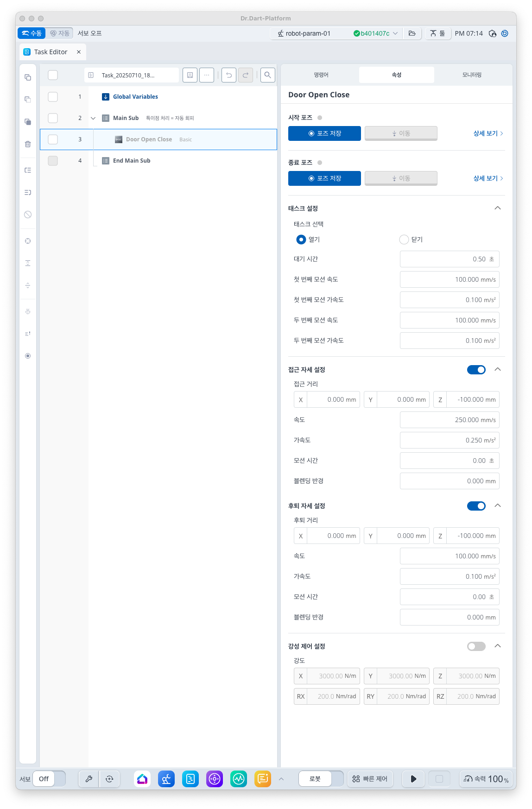Screen dimensions: 532x809
Task: Switch to the 모니터링 tab
Action: 472,75
